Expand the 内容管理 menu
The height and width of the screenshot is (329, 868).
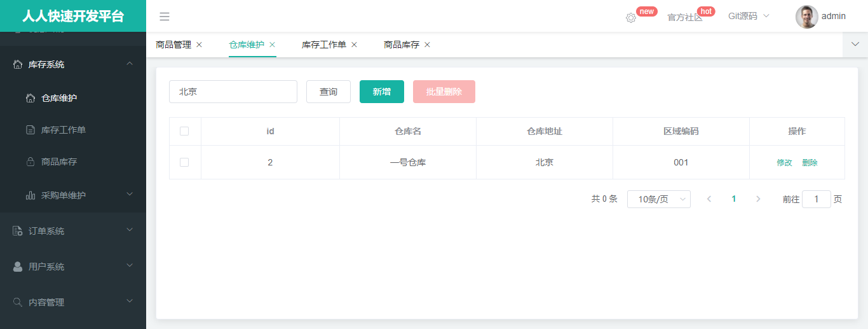pos(130,301)
